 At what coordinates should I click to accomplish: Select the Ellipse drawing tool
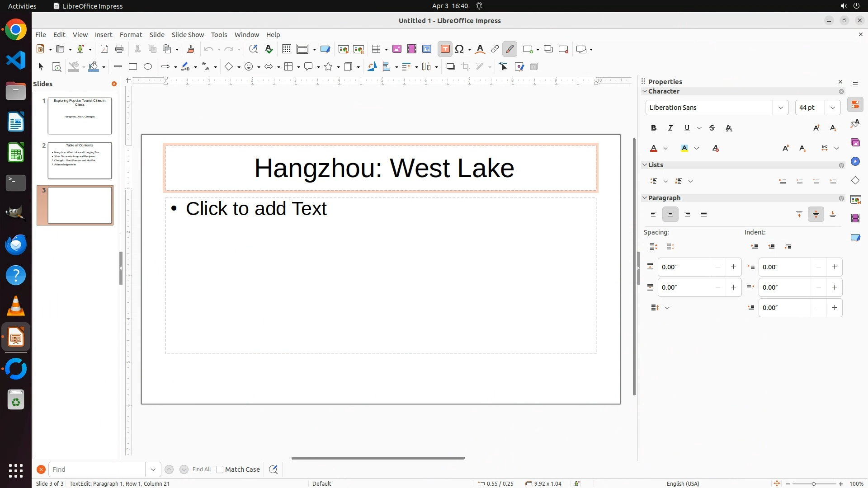click(148, 67)
